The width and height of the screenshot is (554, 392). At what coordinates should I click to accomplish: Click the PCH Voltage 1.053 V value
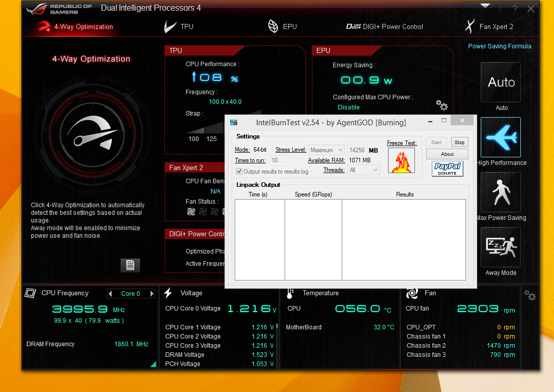pyautogui.click(x=263, y=364)
